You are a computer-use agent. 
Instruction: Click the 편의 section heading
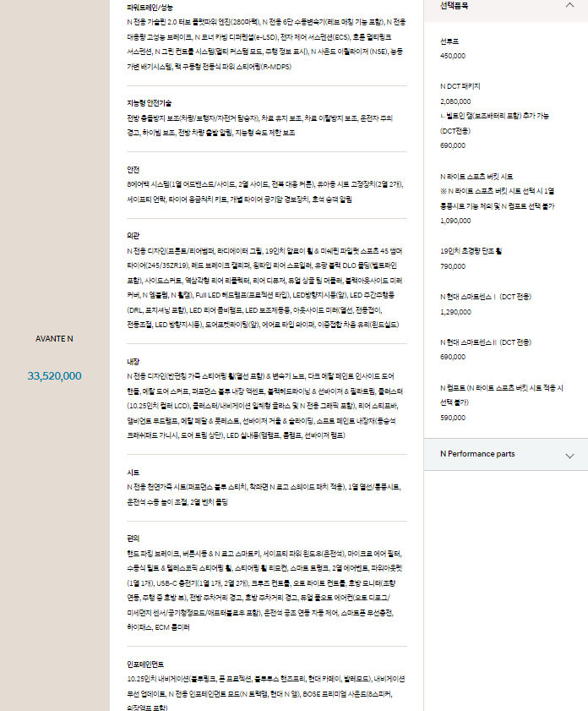click(133, 539)
